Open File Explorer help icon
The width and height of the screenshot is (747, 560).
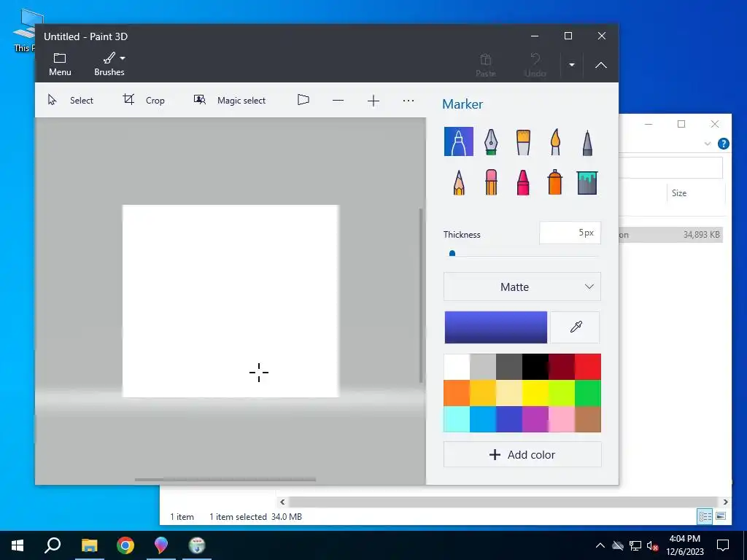point(723,144)
